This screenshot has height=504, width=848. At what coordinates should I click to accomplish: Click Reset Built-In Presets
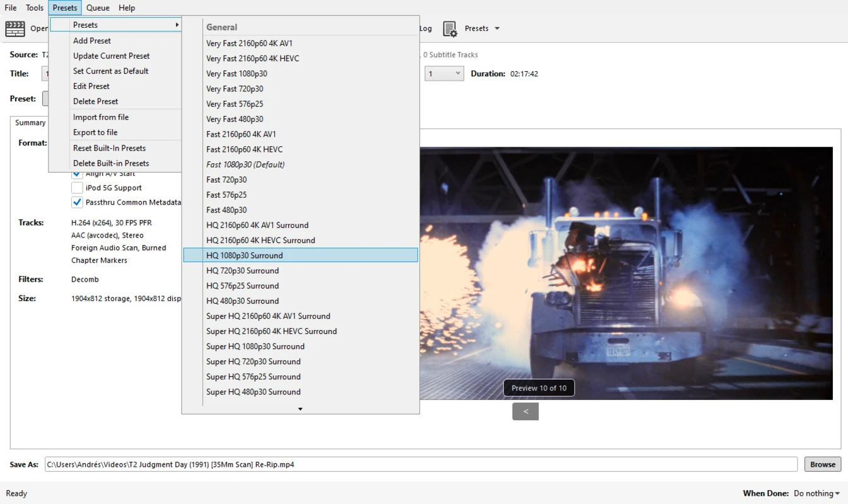(109, 148)
